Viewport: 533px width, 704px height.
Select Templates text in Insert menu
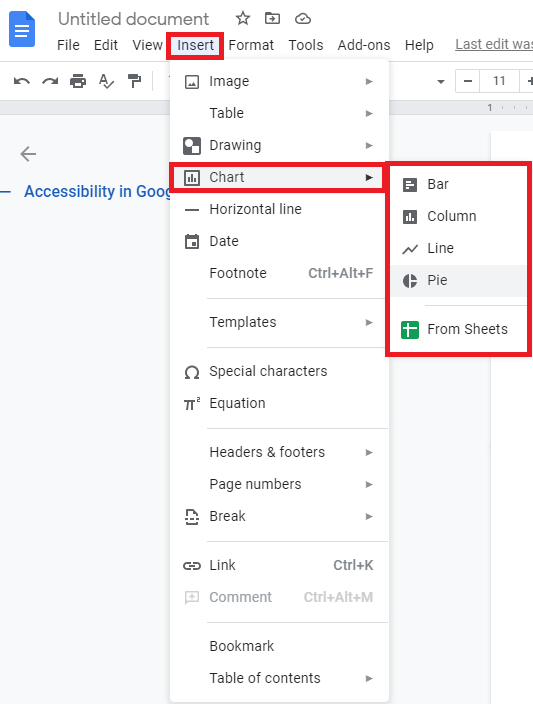tap(243, 322)
